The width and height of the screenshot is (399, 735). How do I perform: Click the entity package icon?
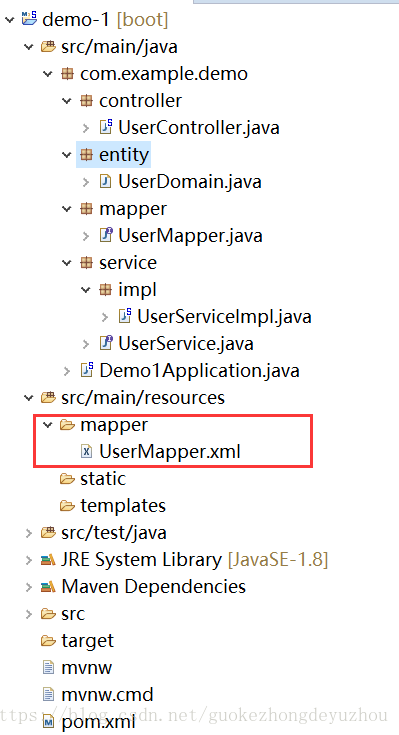pos(86,154)
